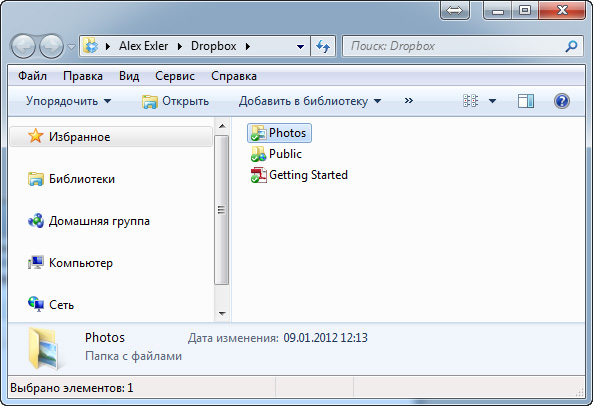
Task: Click the navigation pane scrollbar down arrow
Action: coord(222,313)
